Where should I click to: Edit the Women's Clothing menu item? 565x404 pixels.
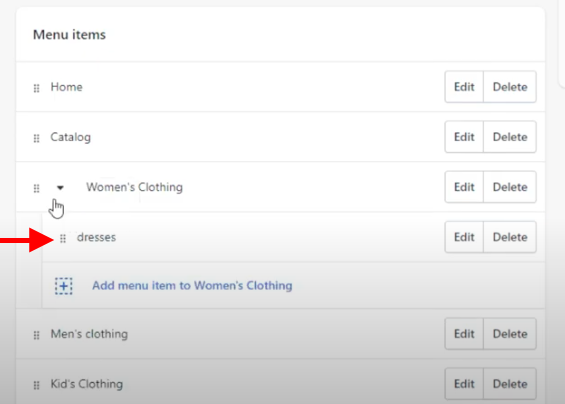point(464,187)
